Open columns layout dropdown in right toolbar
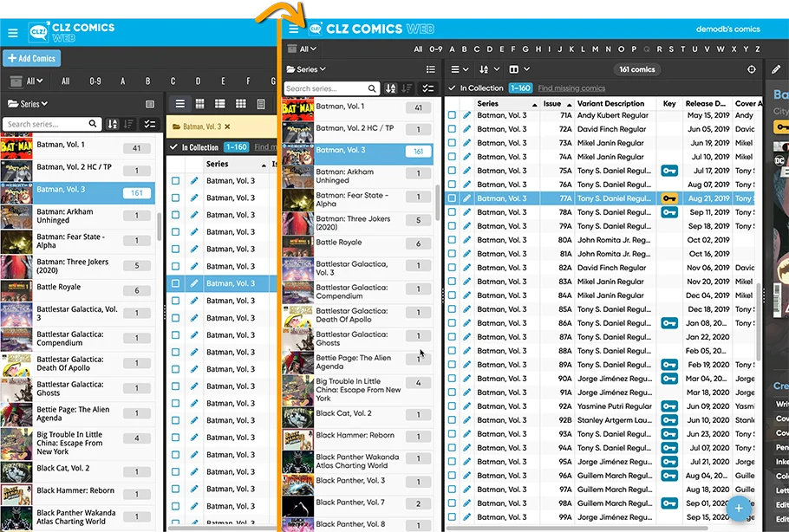The width and height of the screenshot is (789, 532). [519, 69]
